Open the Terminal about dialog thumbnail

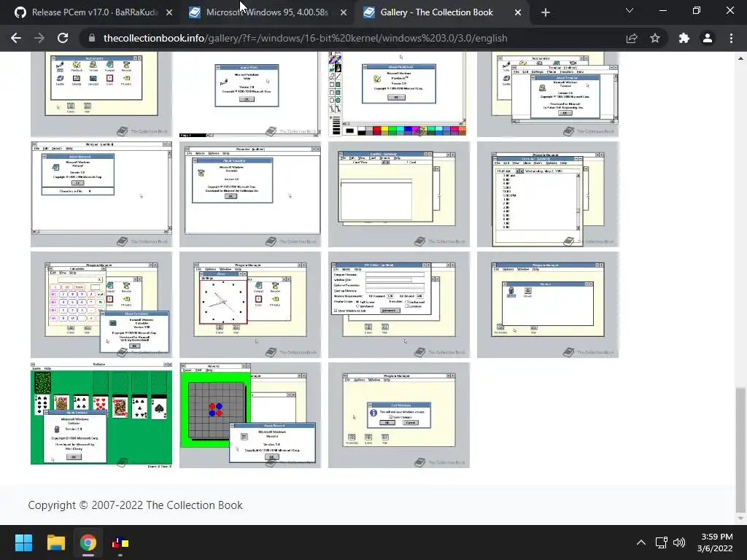tap(548, 94)
